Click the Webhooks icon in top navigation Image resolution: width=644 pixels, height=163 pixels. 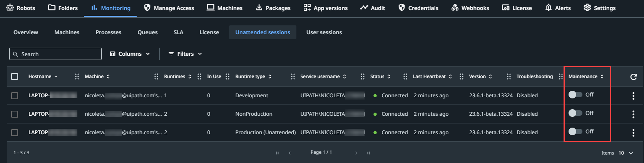[x=455, y=8]
